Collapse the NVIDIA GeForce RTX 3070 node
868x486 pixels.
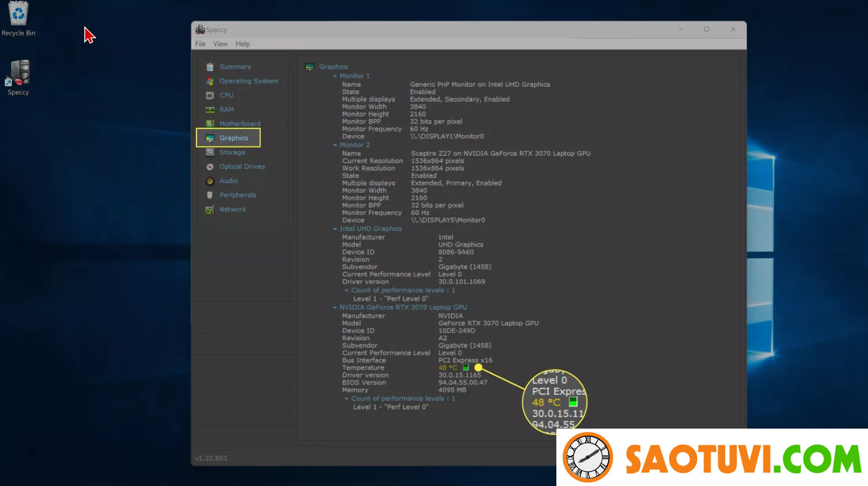[x=335, y=307]
